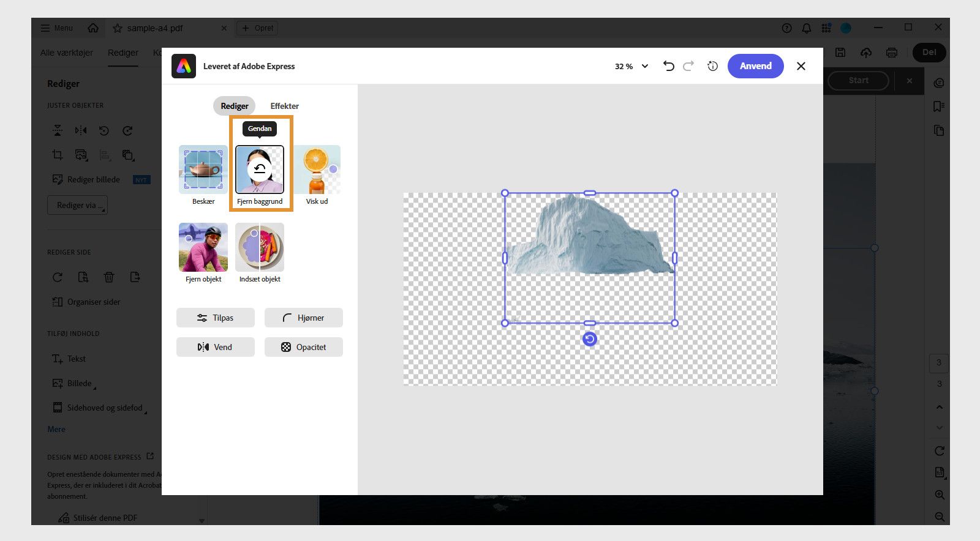Select the crop icon in Juster objekter
The image size is (980, 541).
[x=58, y=155]
